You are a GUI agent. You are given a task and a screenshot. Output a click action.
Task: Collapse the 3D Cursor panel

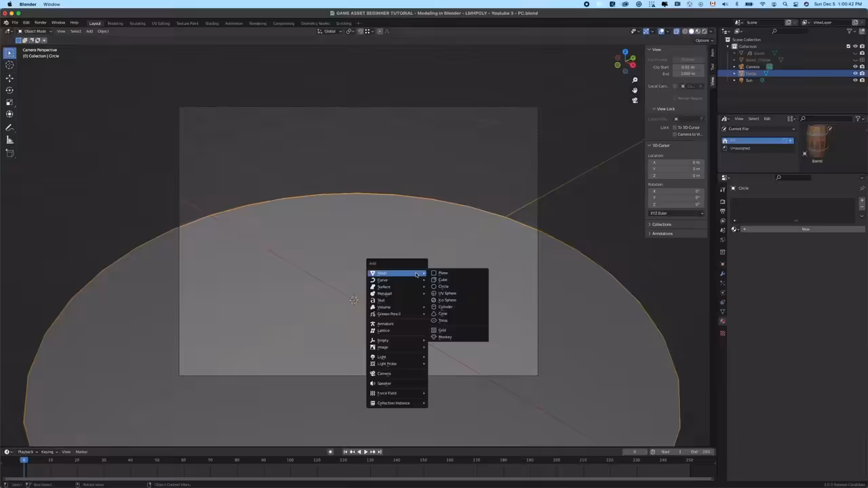[659, 145]
